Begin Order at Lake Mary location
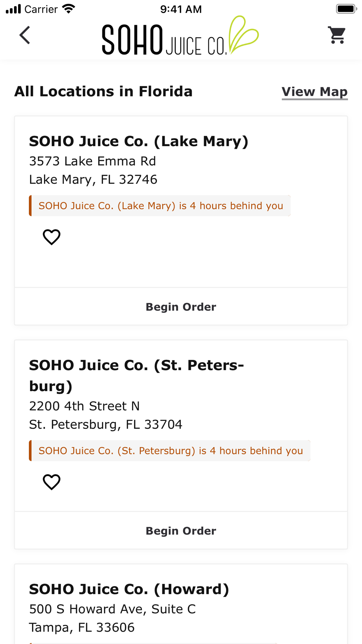Viewport: 362px width, 644px height. pos(181,307)
